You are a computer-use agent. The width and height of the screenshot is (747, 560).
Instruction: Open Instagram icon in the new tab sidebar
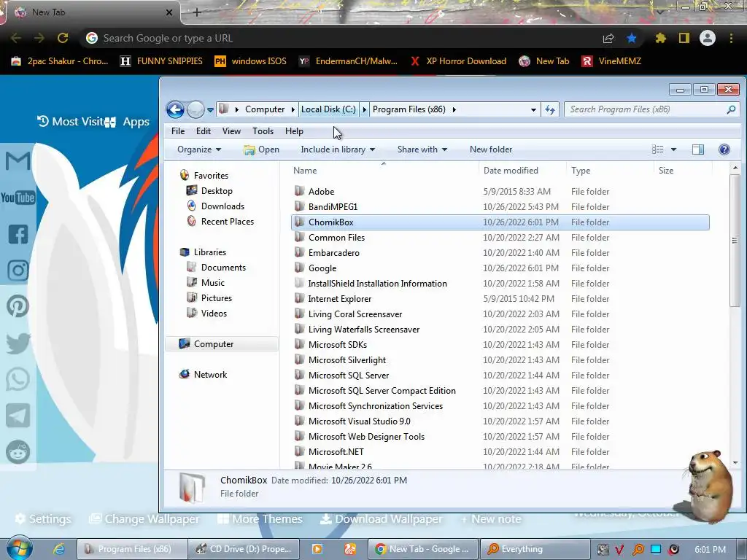pos(18,271)
